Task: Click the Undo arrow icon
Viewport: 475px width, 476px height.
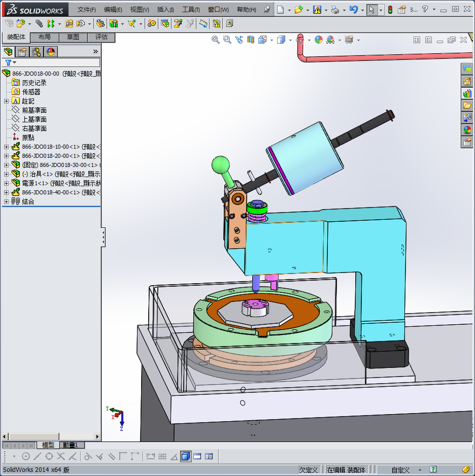Action: [x=354, y=10]
